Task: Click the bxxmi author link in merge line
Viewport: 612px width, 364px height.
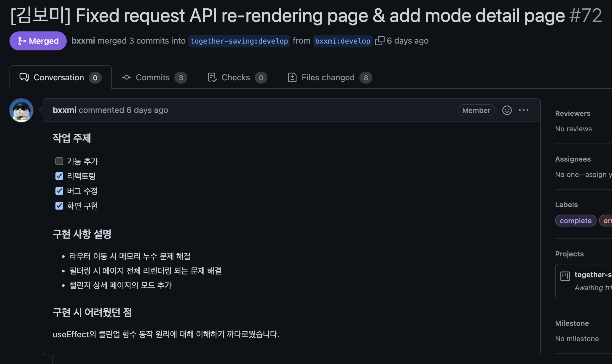Action: click(83, 41)
